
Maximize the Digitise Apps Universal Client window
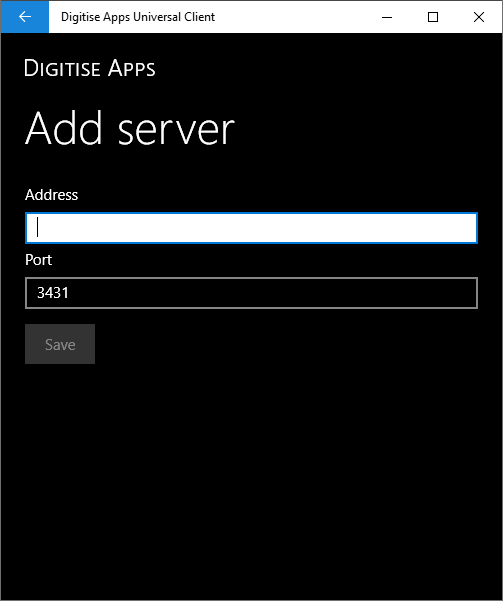click(433, 17)
